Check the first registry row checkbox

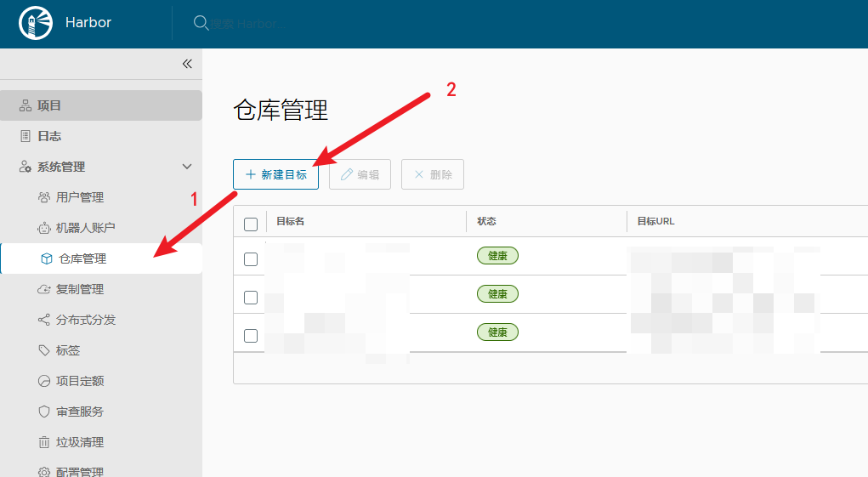pyautogui.click(x=251, y=259)
